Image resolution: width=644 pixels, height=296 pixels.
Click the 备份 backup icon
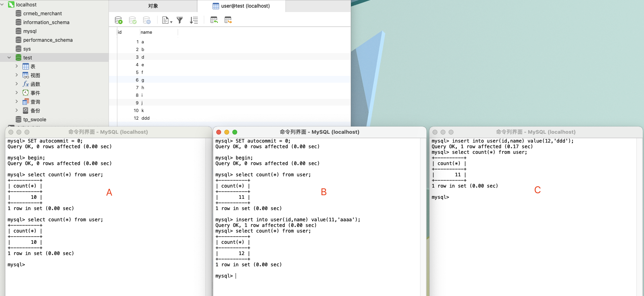point(26,110)
